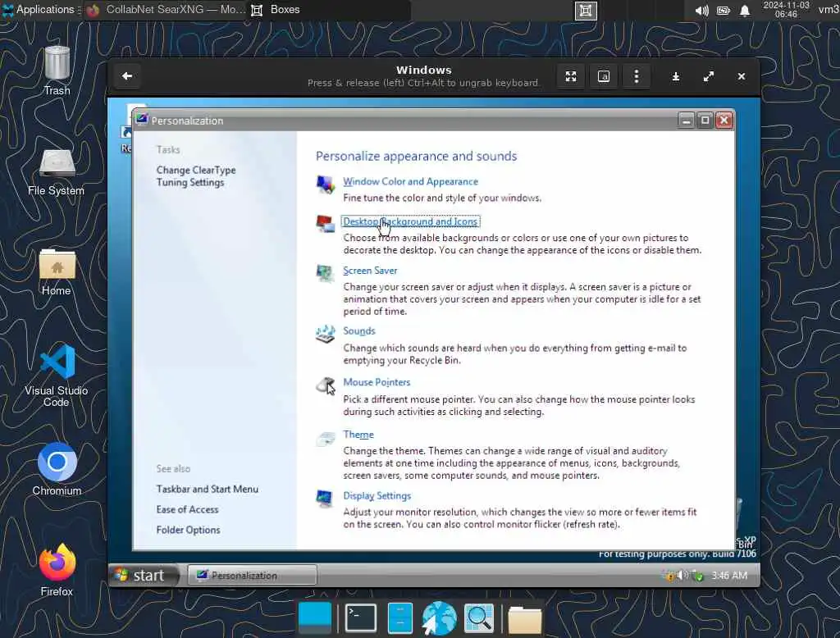840x638 pixels.
Task: Open the Boxes three-dot menu
Action: 637,76
